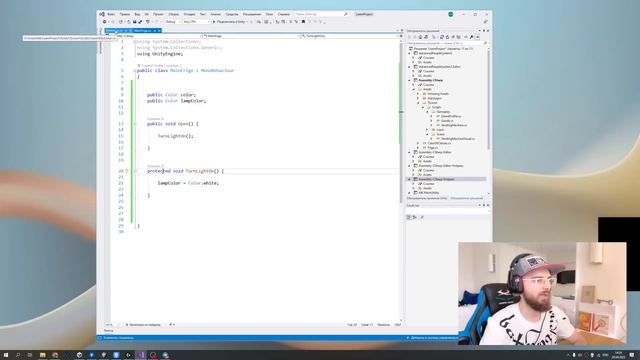Collapse the bold Assembly-CSharp project node
Image resolution: width=640 pixels, height=360 pixels.
point(410,80)
